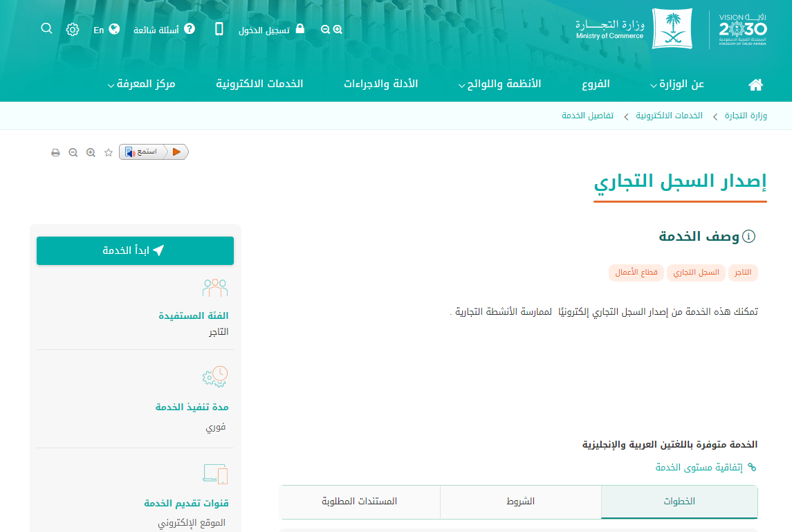Screen dimensions: 792x532
Task: Add page to favorites with star icon
Action: 108,152
